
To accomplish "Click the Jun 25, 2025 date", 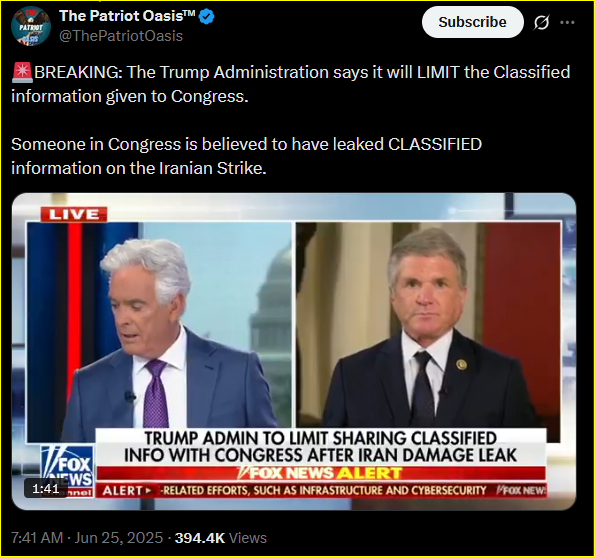I will [118, 538].
